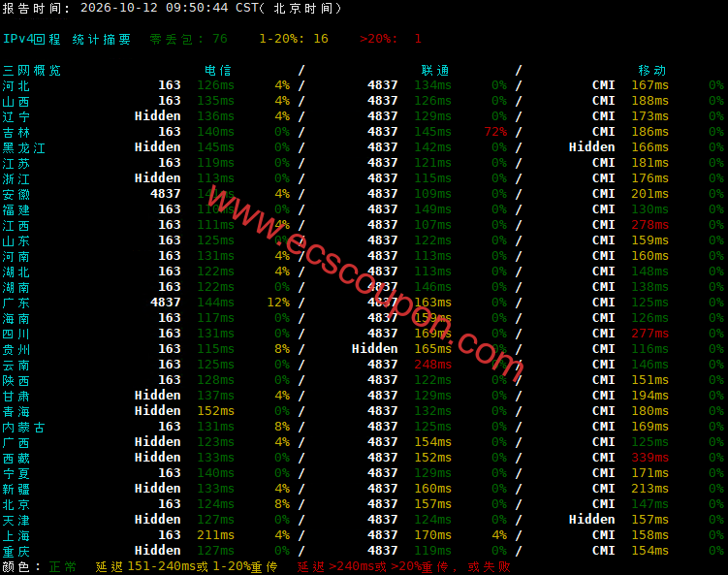
Task: Click 湖南 mobile latency 138ms
Action: click(x=649, y=287)
